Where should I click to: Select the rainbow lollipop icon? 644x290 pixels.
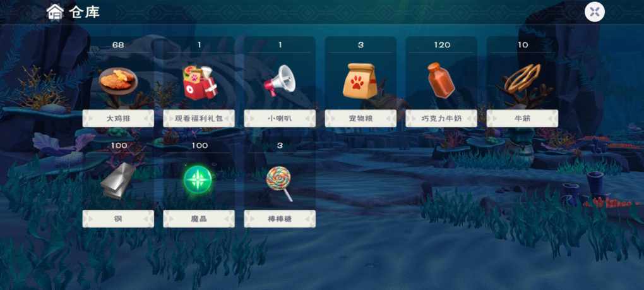pyautogui.click(x=279, y=183)
